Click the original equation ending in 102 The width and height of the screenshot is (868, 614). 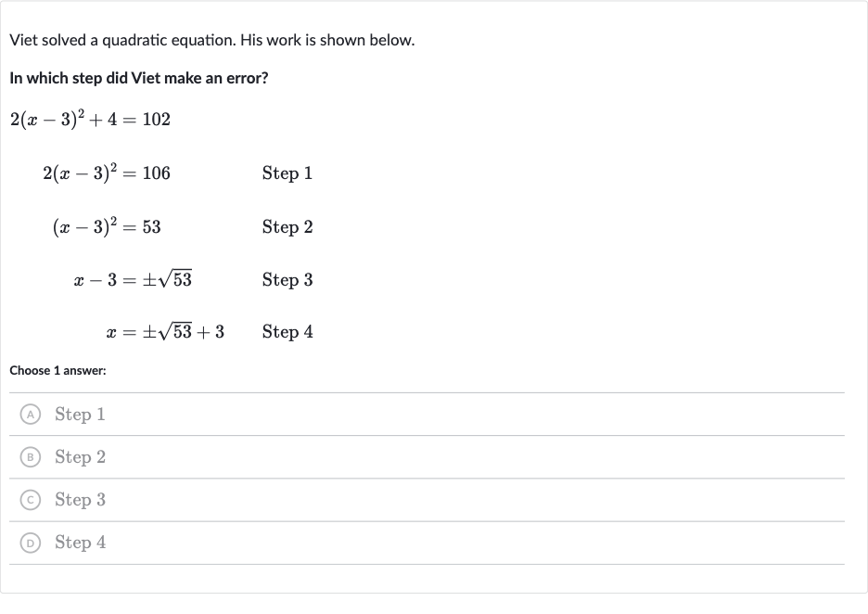[90, 119]
